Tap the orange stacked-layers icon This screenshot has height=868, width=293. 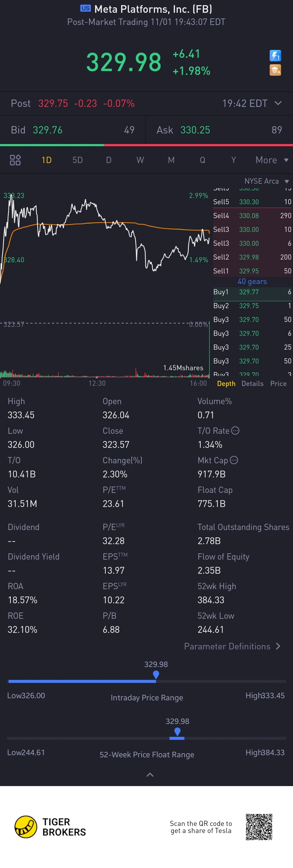click(275, 70)
